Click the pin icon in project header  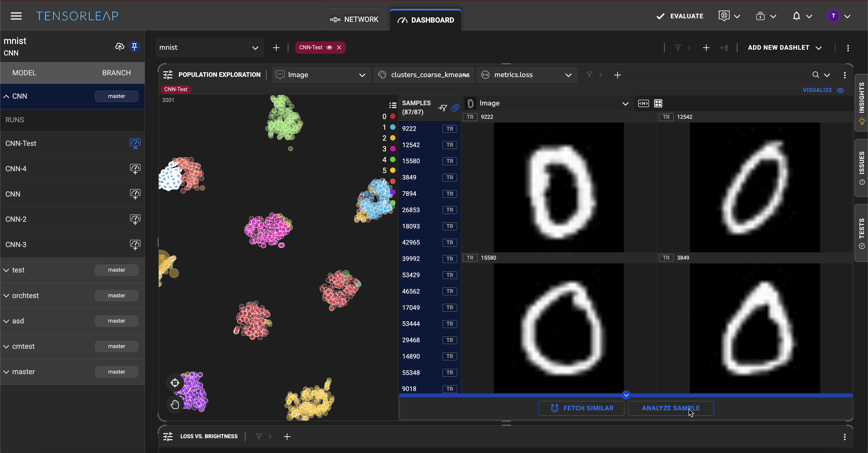134,46
